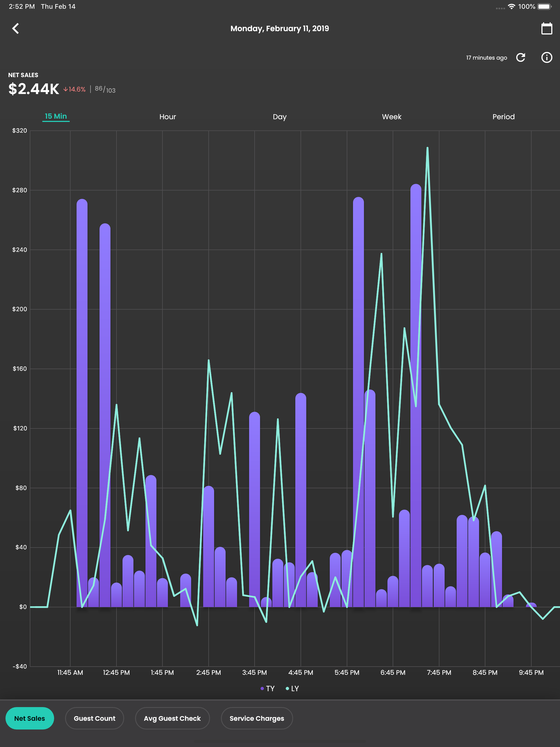Viewport: 560px width, 747px height.
Task: Select the Service Charges button
Action: (x=257, y=718)
